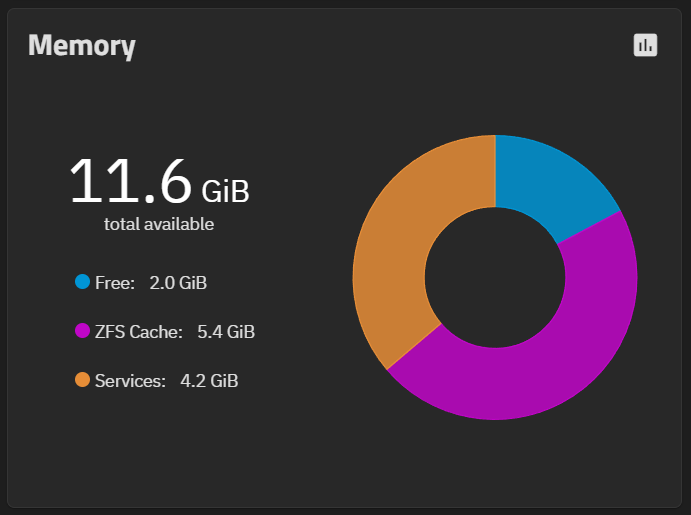Select the blue Free donut segment
Viewport: 691px width, 515px height.
[x=549, y=181]
